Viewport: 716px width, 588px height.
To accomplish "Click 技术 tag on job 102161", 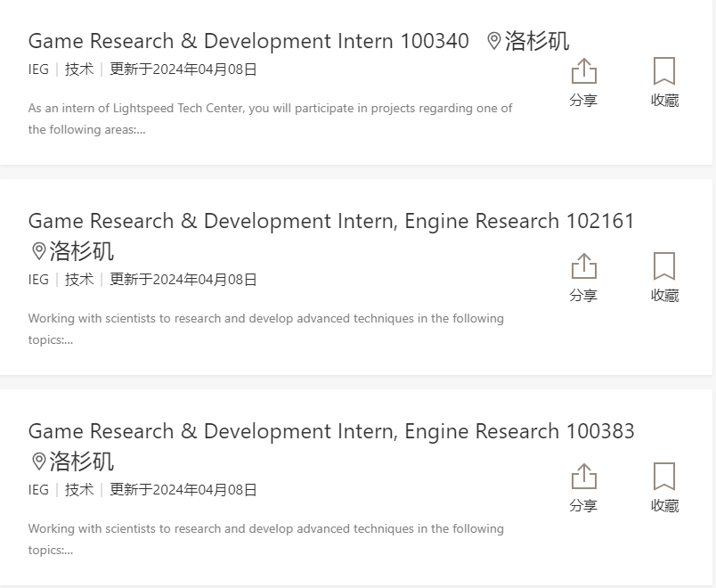I will 79,280.
